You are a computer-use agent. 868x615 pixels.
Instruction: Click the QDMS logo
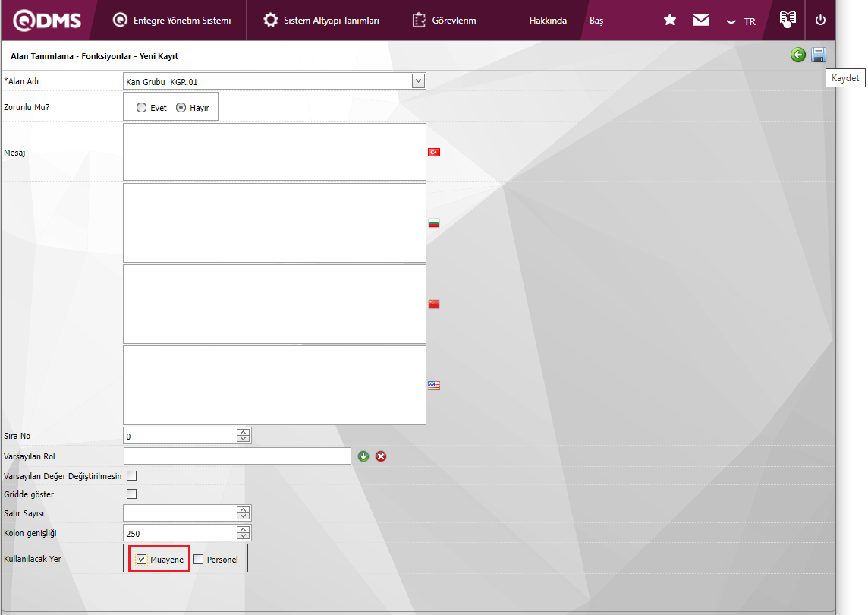click(x=47, y=20)
